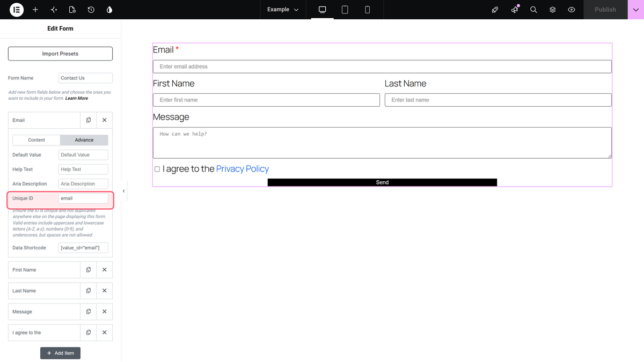The image size is (644, 362).
Task: Click the add element plus icon
Action: coord(35,10)
